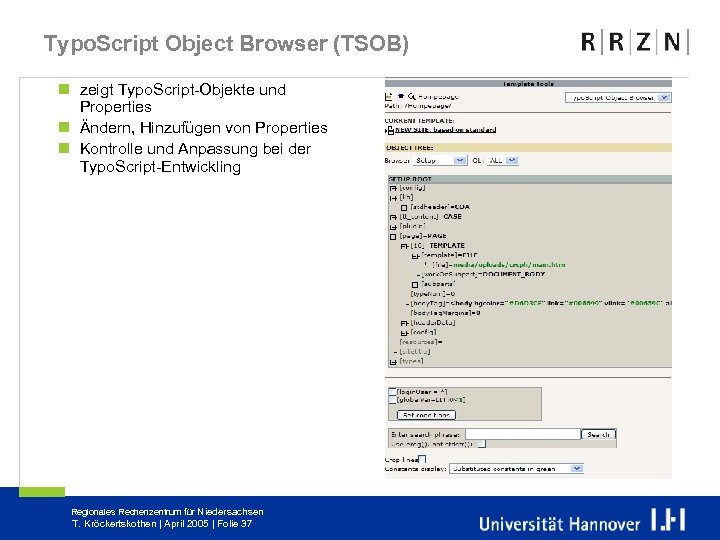Screen dimensions: 720x540
Task: Open the Constants display dropdown
Action: pos(516,469)
